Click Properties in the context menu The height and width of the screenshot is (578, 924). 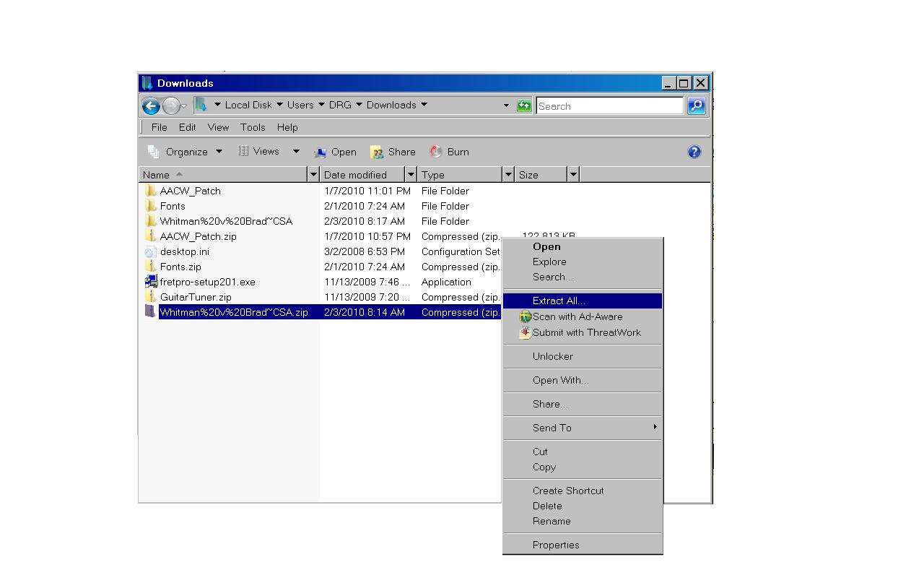click(556, 545)
